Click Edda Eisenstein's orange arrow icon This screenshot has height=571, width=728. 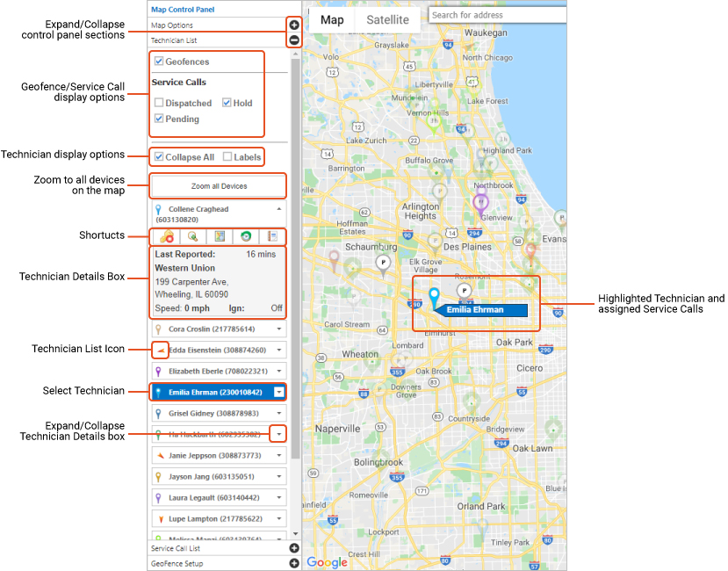(160, 351)
